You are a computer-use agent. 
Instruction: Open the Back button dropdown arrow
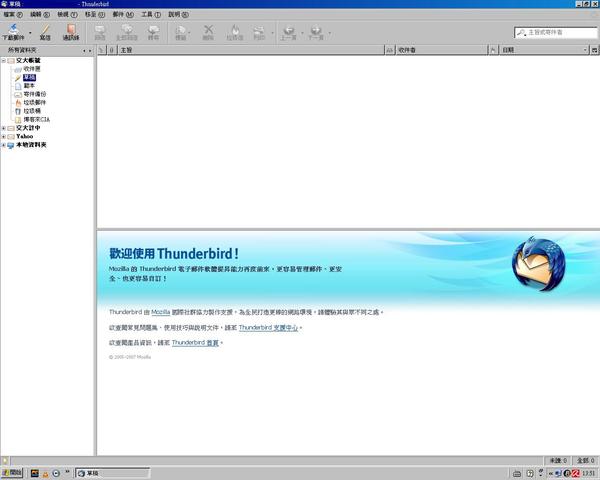click(302, 33)
